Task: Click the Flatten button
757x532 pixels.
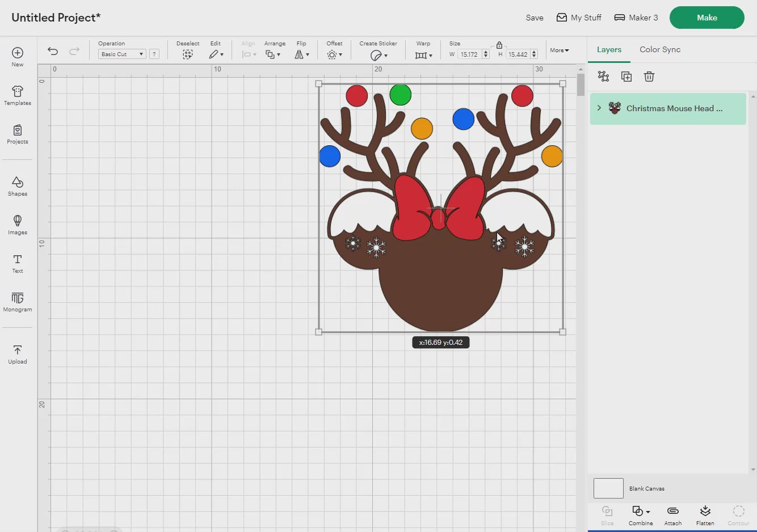Action: [705, 515]
